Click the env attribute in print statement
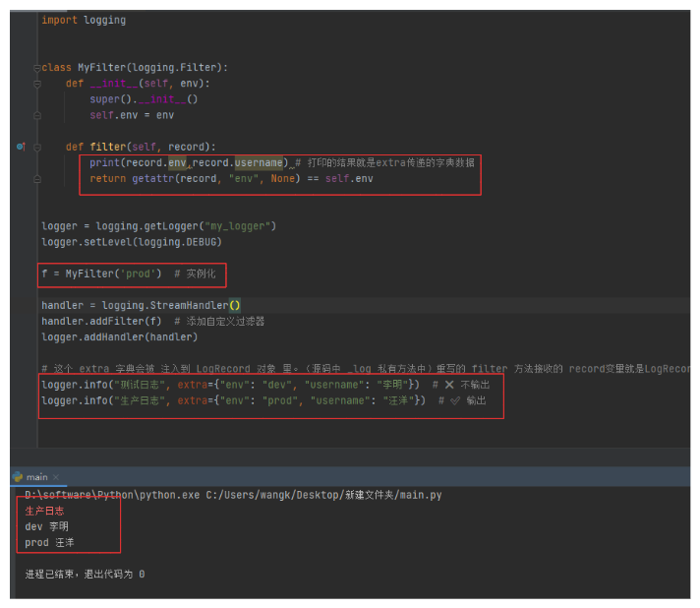The height and width of the screenshot is (608, 700). pos(177,162)
